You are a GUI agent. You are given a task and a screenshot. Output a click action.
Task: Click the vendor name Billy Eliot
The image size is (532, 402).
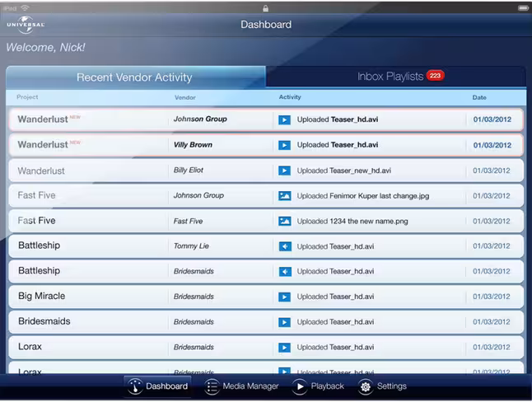pyautogui.click(x=189, y=170)
